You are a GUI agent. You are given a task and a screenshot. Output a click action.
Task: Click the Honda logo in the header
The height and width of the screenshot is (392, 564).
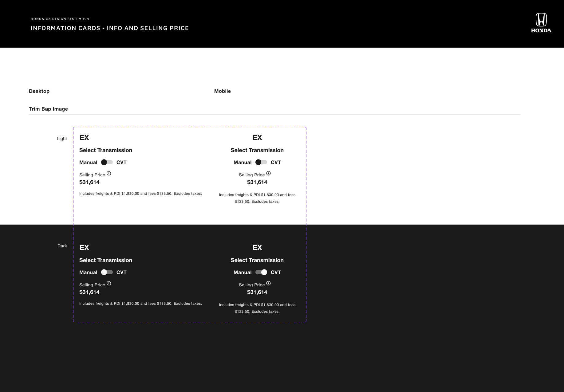click(x=541, y=23)
